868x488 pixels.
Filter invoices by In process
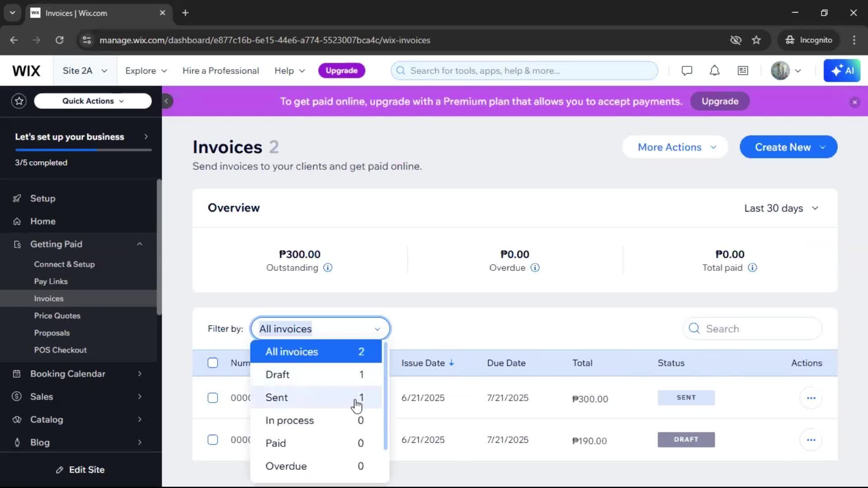(316, 420)
